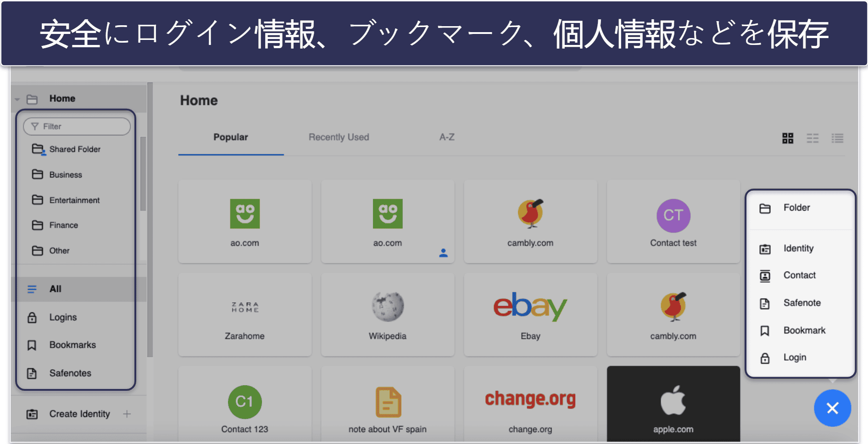This screenshot has height=444, width=868.
Task: Open the first-row cambly.com card
Action: tap(530, 222)
